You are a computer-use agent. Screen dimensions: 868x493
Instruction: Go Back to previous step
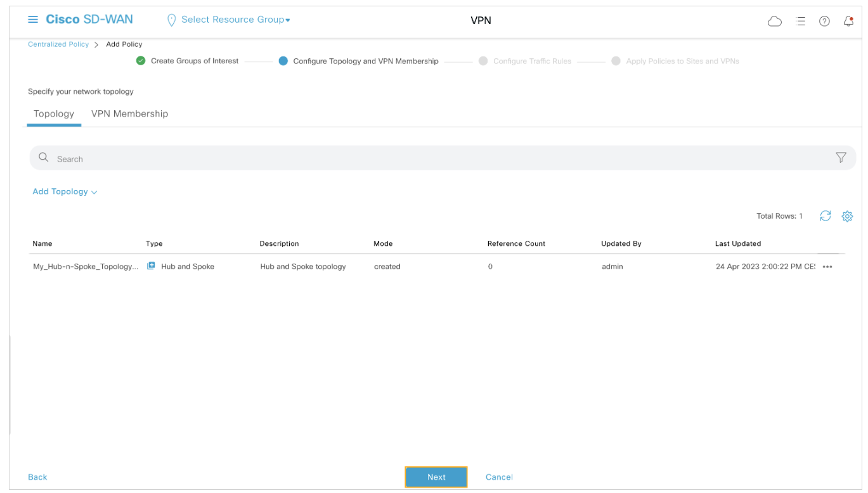[x=37, y=477]
